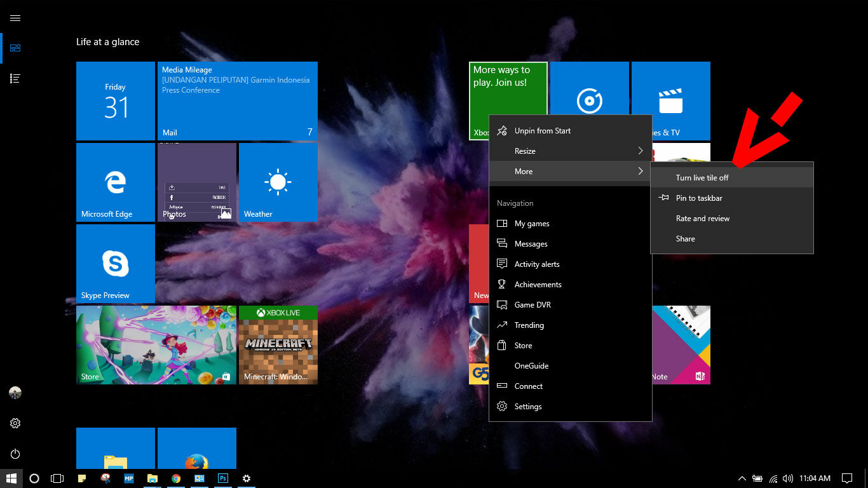Open Achievements entry

coord(571,285)
